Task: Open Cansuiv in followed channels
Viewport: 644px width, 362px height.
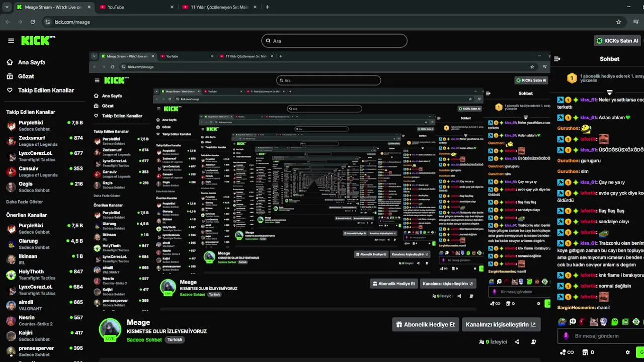Action: point(44,171)
